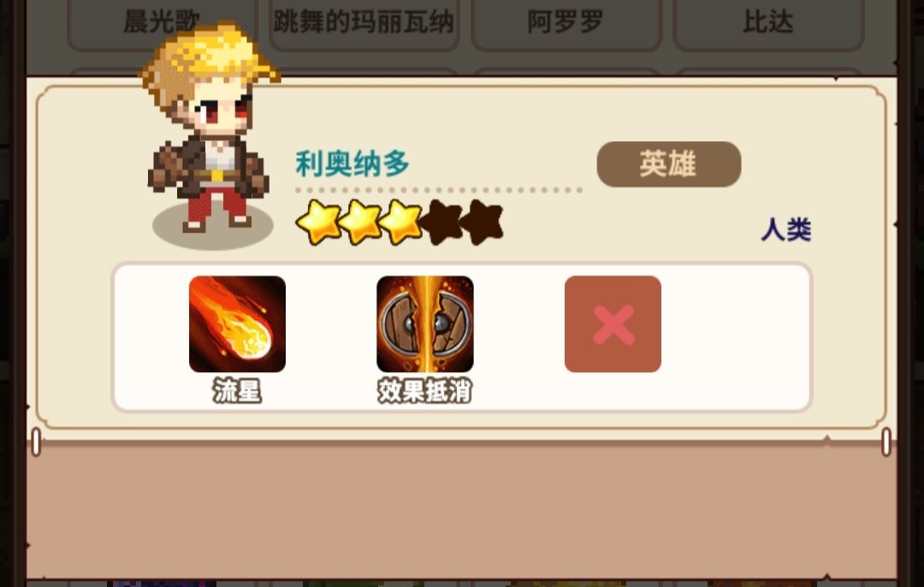Click the fifth dark empty star
Screen dimensions: 924x587
[482, 222]
